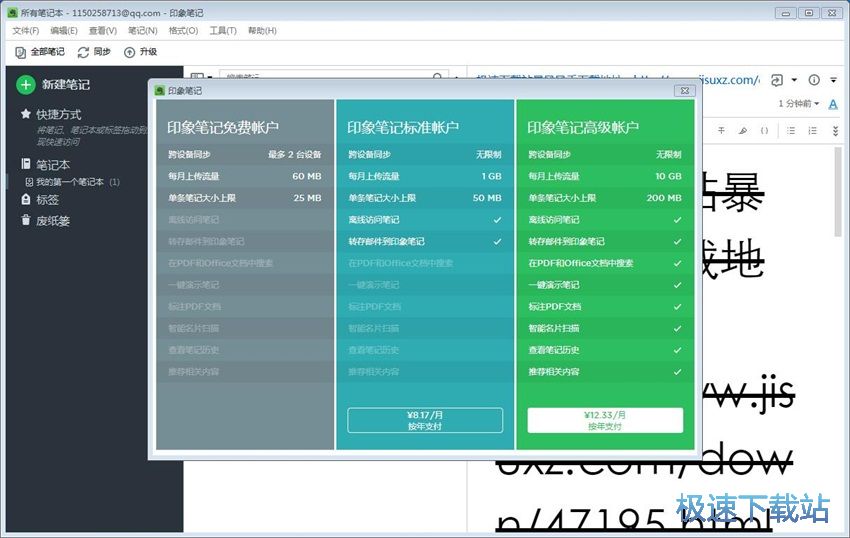Insert a bulleted list

[x=791, y=130]
